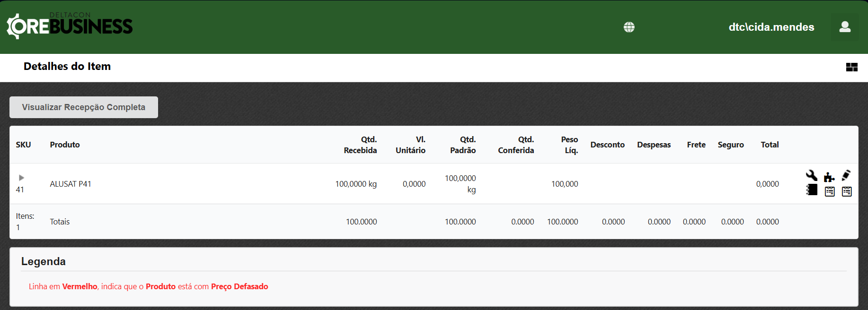The width and height of the screenshot is (868, 310).
Task: Open the user profile icon
Action: 845,27
